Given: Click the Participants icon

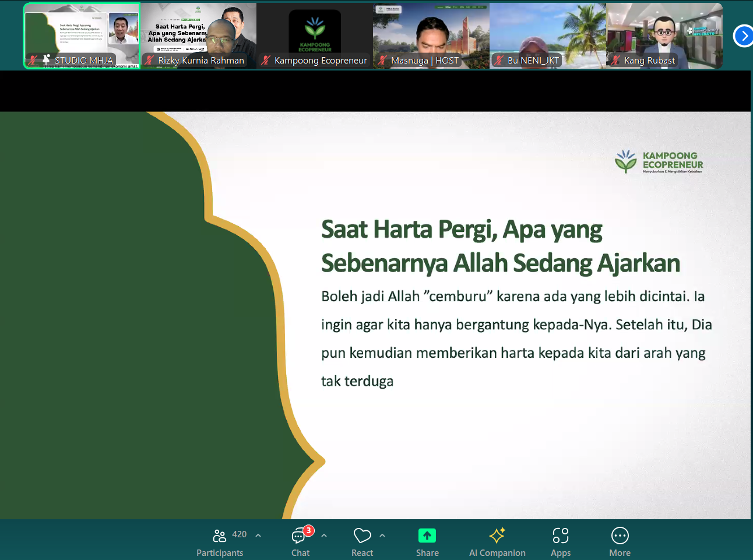Looking at the screenshot, I should [x=220, y=535].
